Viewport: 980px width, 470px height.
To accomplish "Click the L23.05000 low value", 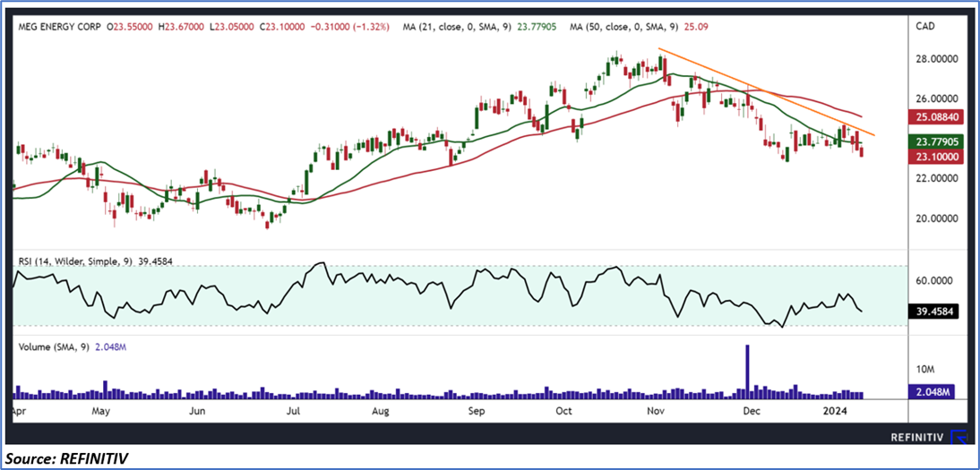I will point(233,27).
